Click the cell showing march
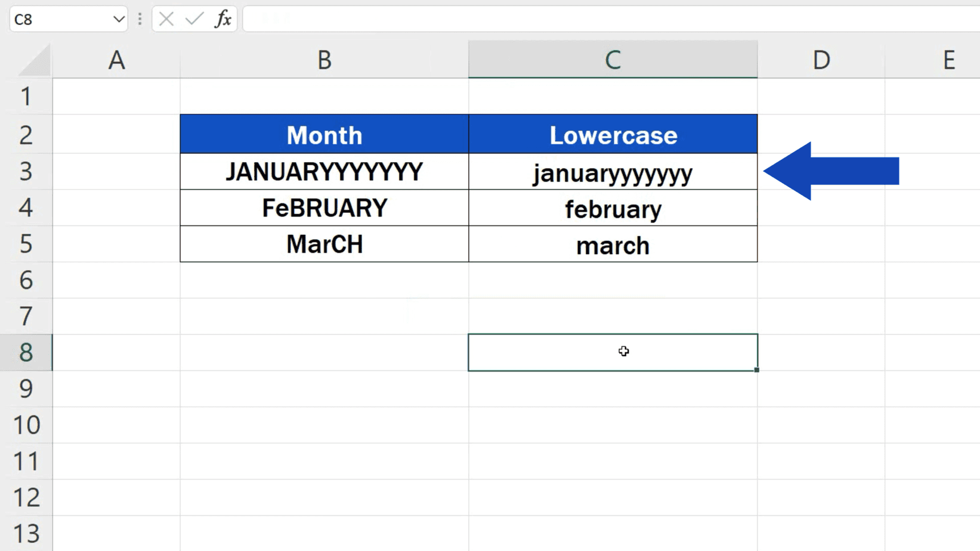The image size is (980, 551). [x=613, y=244]
